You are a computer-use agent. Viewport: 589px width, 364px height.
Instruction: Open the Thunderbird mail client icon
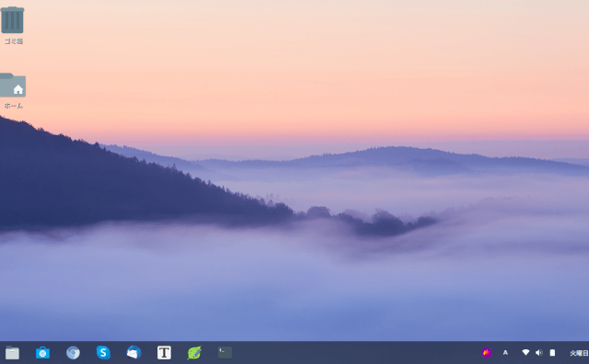[133, 353]
